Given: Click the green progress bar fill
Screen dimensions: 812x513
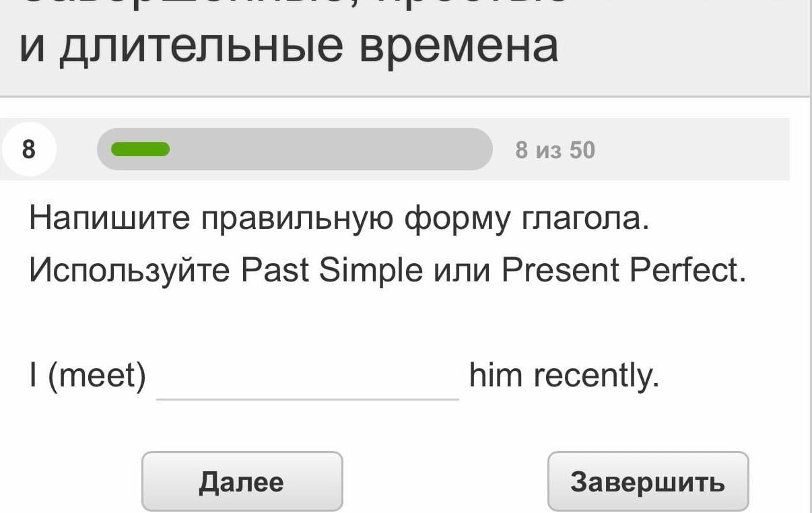Looking at the screenshot, I should (140, 149).
